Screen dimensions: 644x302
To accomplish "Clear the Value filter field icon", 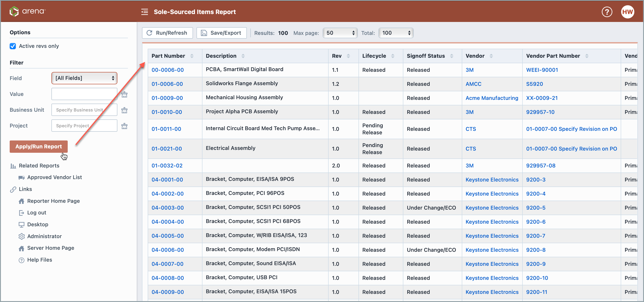I will [124, 94].
